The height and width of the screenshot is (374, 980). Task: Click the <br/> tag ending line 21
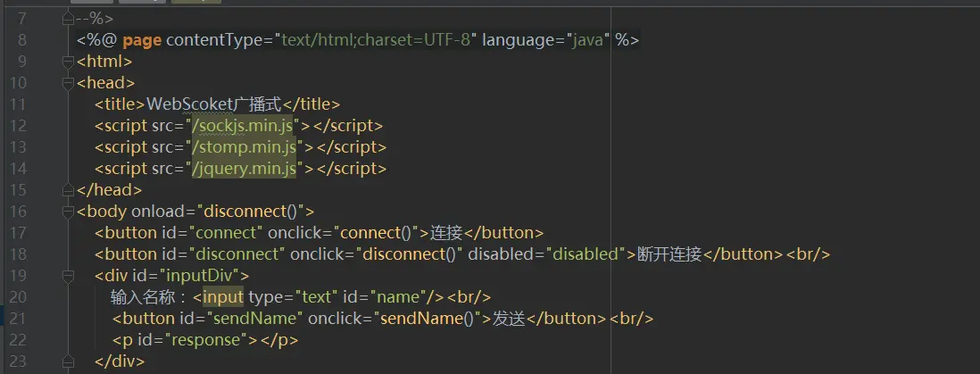[x=632, y=319]
